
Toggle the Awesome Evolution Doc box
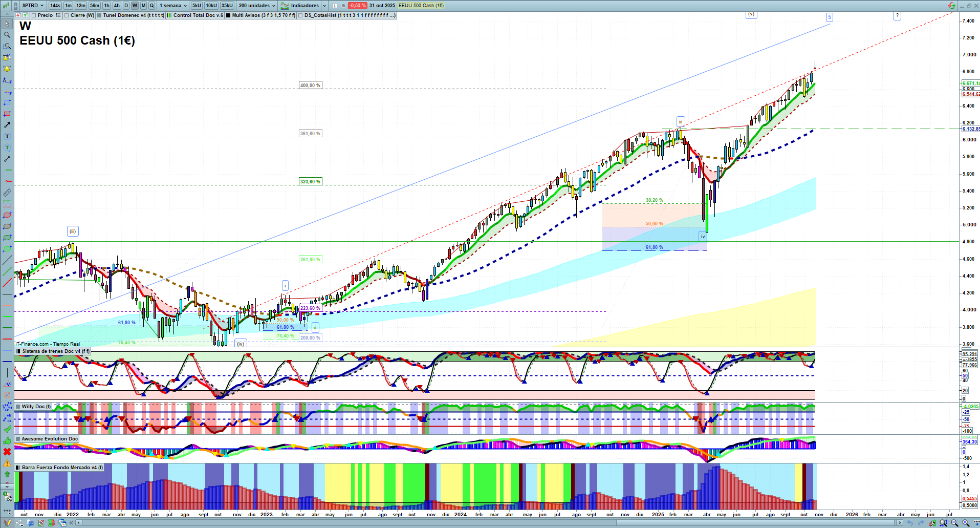pyautogui.click(x=18, y=439)
